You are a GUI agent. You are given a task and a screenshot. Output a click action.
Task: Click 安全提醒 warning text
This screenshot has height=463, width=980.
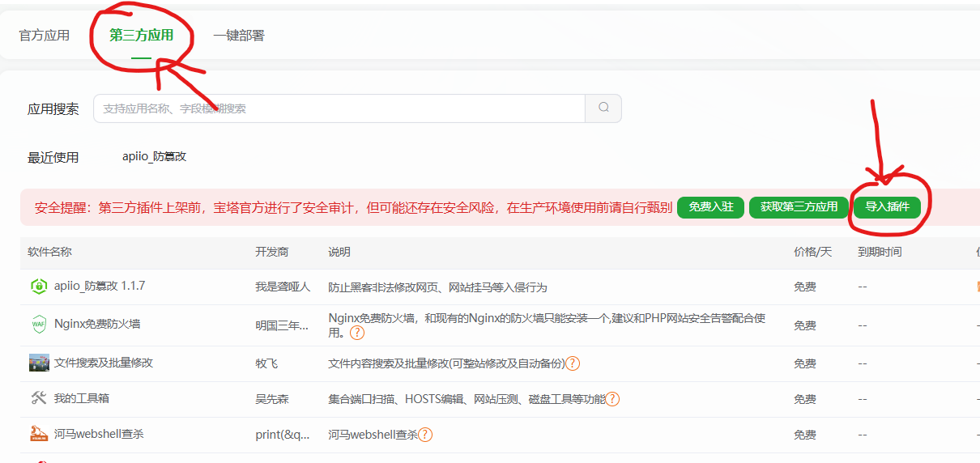[353, 207]
